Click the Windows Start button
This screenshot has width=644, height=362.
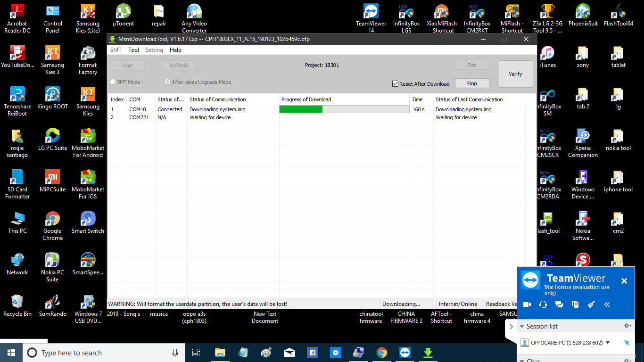click(x=11, y=353)
